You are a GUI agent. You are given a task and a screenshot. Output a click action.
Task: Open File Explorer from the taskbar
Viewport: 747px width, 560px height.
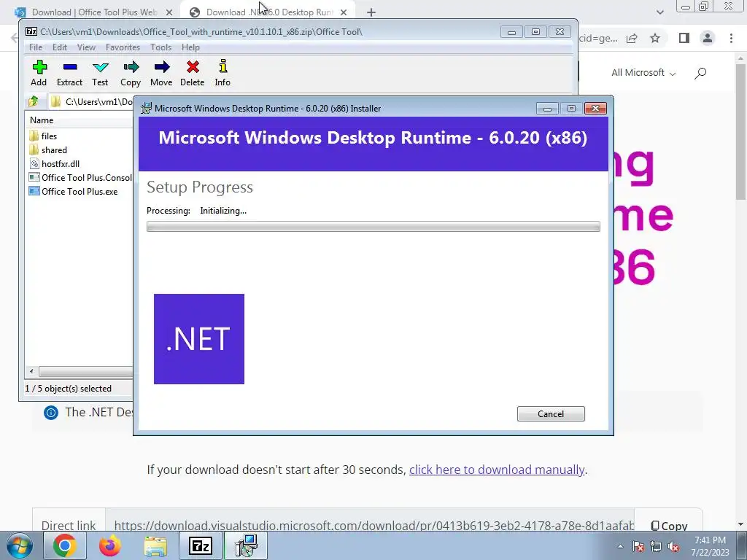[x=155, y=545]
